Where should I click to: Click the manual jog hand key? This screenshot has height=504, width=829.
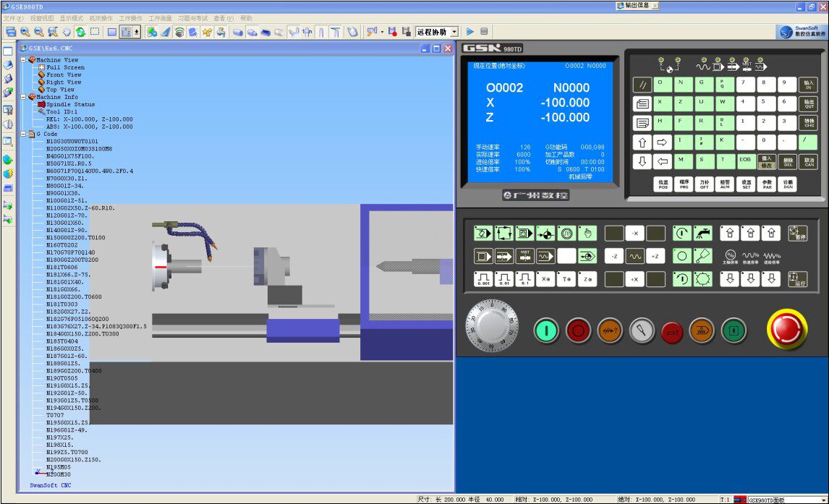[x=587, y=233]
